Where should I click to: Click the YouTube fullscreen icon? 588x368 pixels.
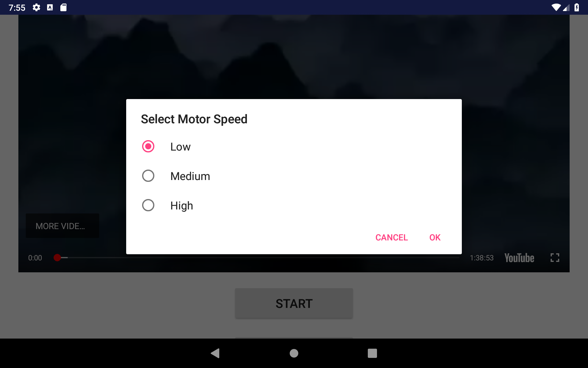click(x=555, y=257)
